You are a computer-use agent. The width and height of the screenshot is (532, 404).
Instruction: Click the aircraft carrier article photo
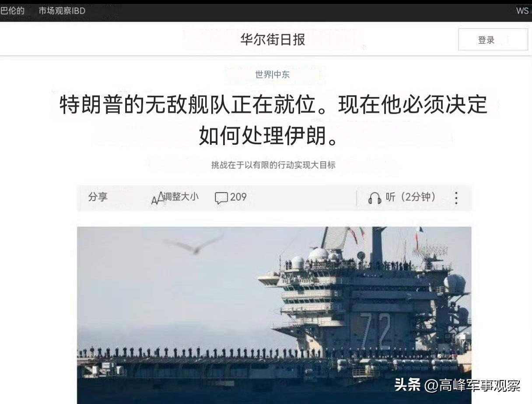pyautogui.click(x=274, y=315)
